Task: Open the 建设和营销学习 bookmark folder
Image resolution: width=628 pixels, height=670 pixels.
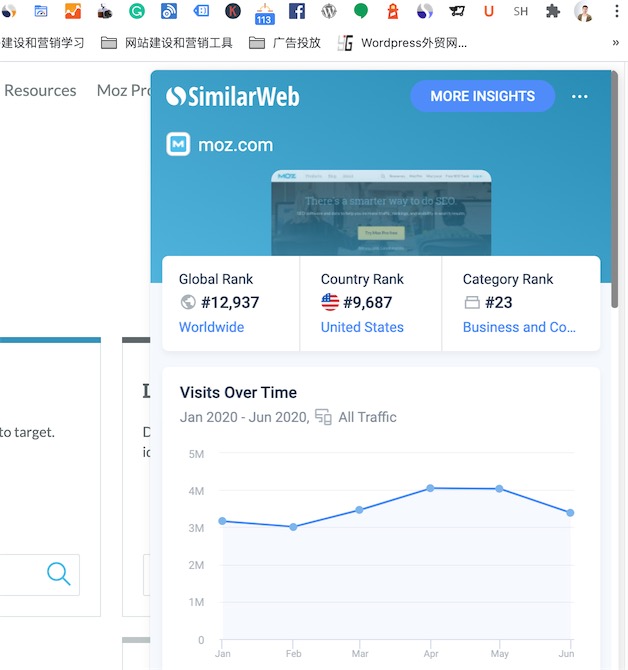Action: point(42,43)
